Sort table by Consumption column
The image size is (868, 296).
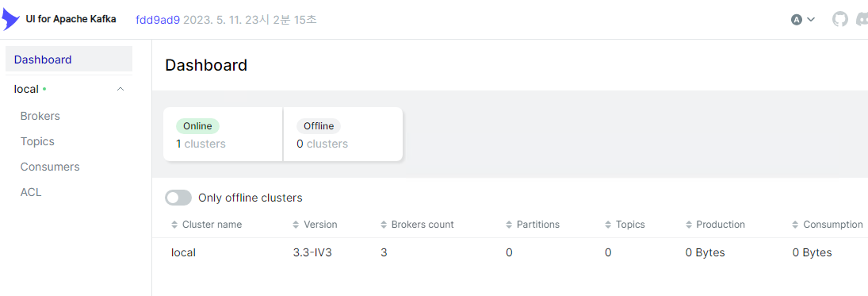[x=828, y=225]
